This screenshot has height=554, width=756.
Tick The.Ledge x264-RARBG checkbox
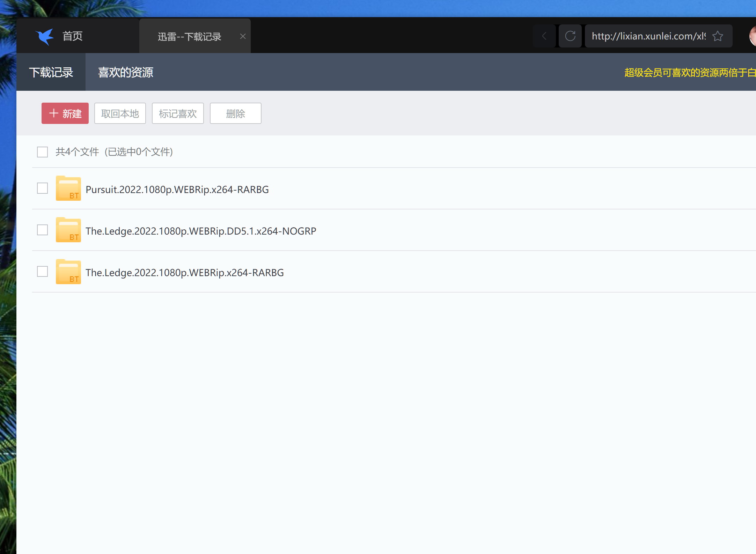pyautogui.click(x=43, y=272)
